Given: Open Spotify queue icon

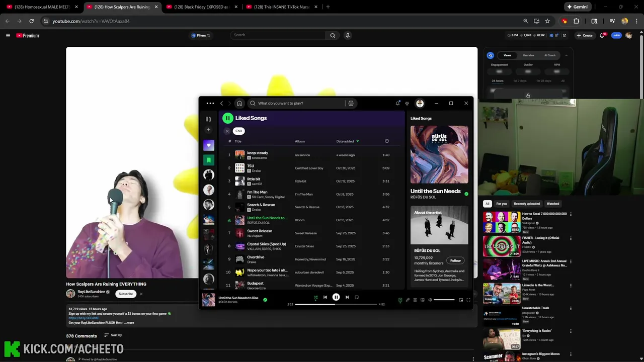Looking at the screenshot, I should [x=415, y=300].
